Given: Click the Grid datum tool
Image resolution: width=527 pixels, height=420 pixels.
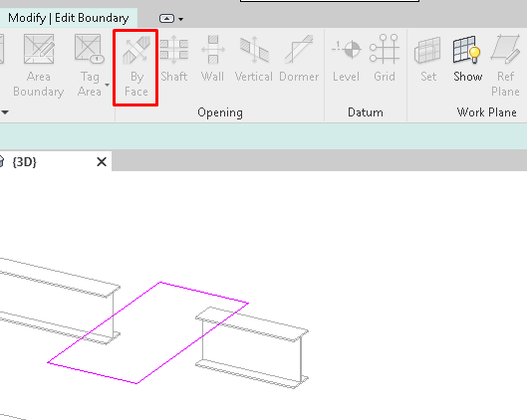Looking at the screenshot, I should click(x=385, y=59).
